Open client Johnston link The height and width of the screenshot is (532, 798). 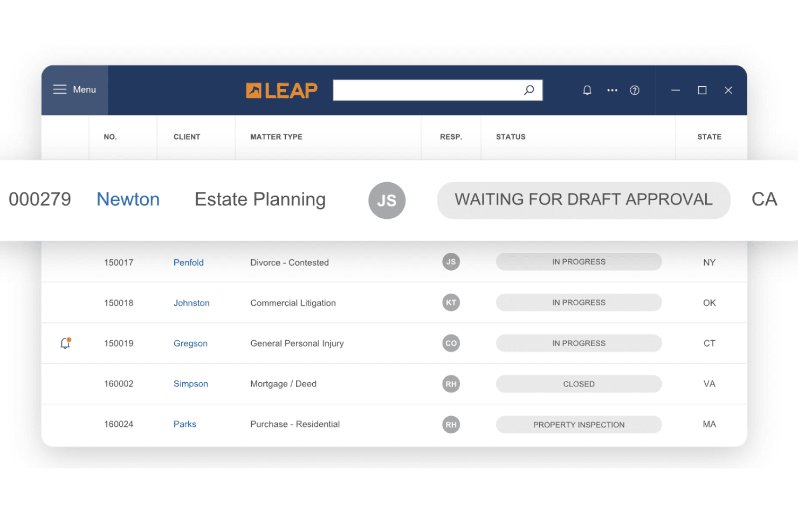[191, 303]
